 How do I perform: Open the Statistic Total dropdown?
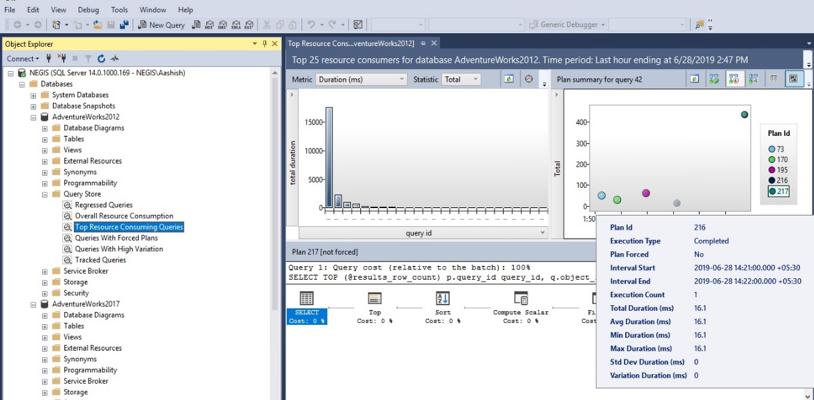(461, 79)
